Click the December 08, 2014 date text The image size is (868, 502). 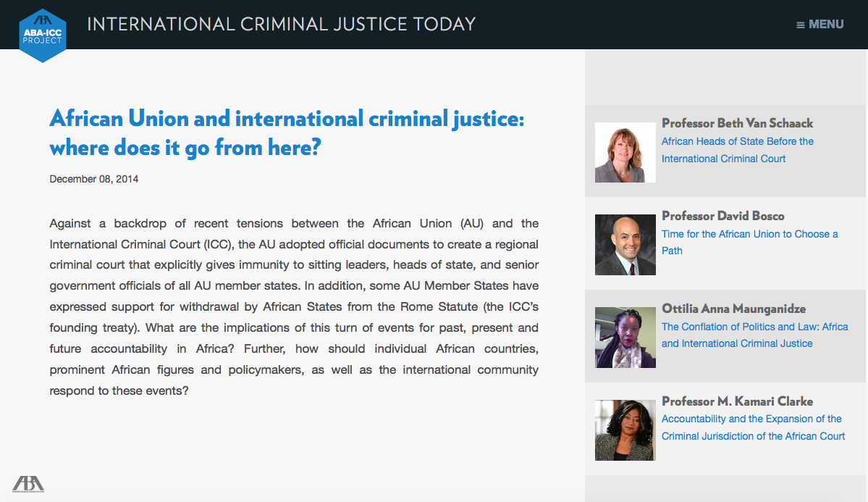pyautogui.click(x=93, y=179)
